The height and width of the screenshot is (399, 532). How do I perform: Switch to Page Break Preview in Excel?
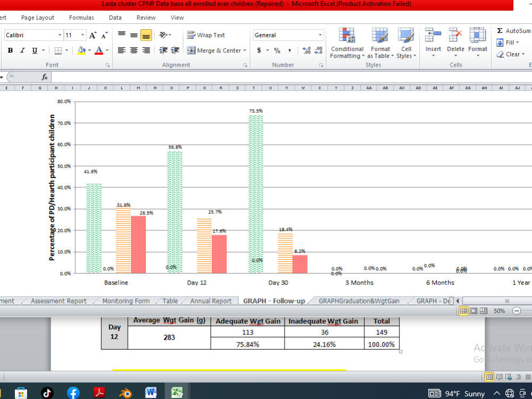click(x=484, y=311)
